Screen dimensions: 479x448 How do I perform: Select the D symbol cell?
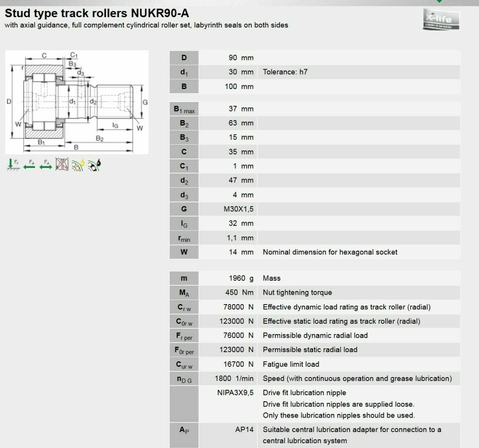tap(184, 57)
